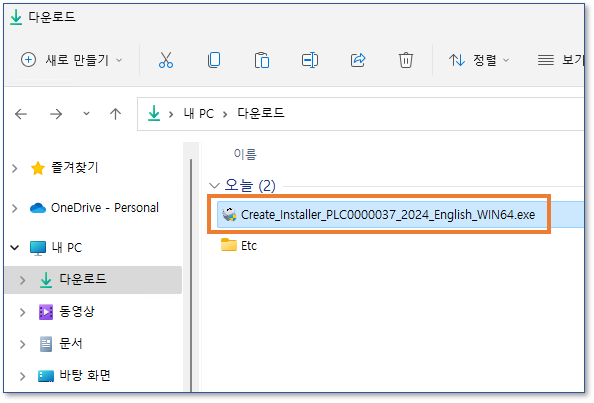Viewport: 594px width, 403px height.
Task: Click the 동영상 video folder icon
Action: pos(46,312)
